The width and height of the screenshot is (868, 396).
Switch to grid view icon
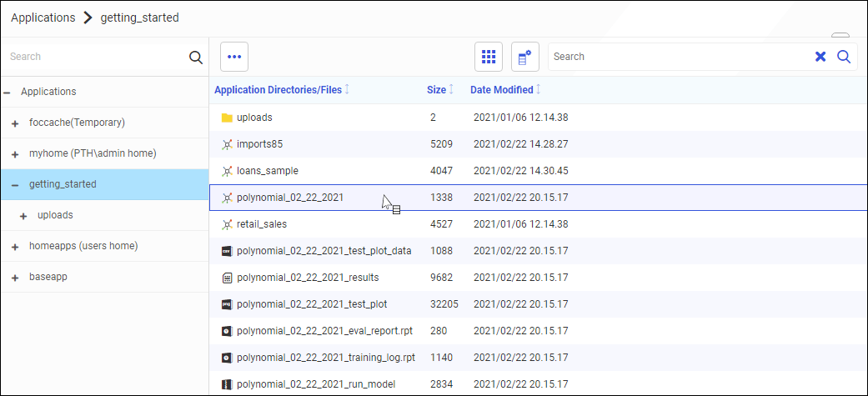click(489, 57)
